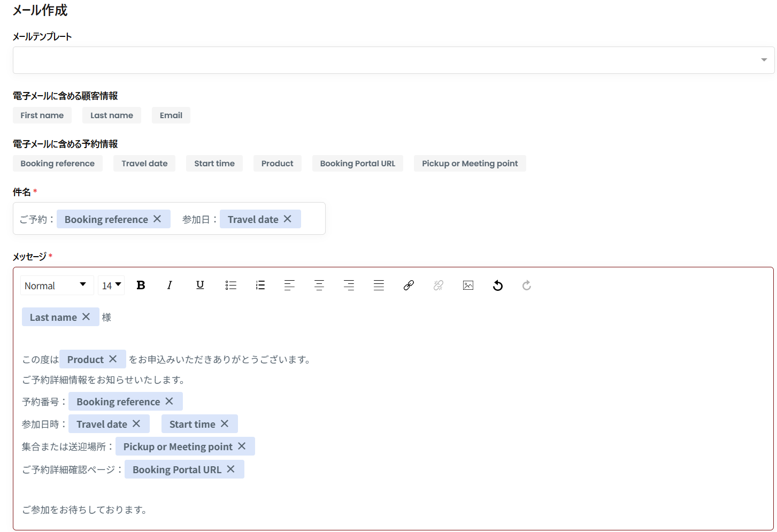Undo the last edit
Image resolution: width=777 pixels, height=532 pixels.
[x=497, y=286]
